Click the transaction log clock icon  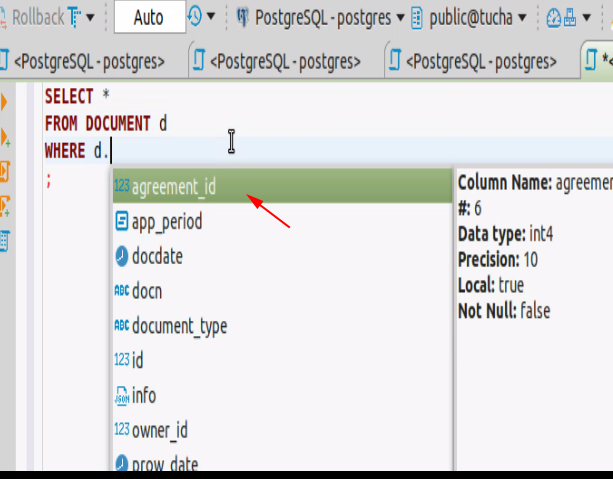(x=195, y=16)
